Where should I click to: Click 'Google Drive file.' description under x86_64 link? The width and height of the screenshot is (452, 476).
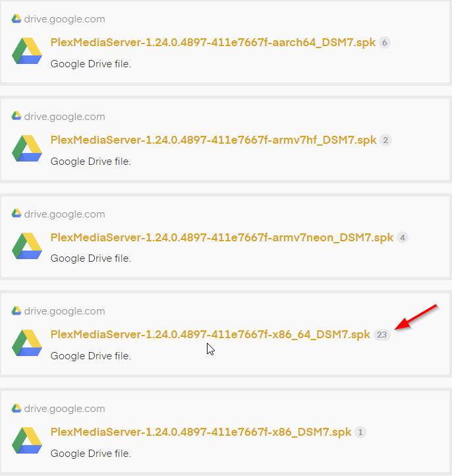pos(91,356)
